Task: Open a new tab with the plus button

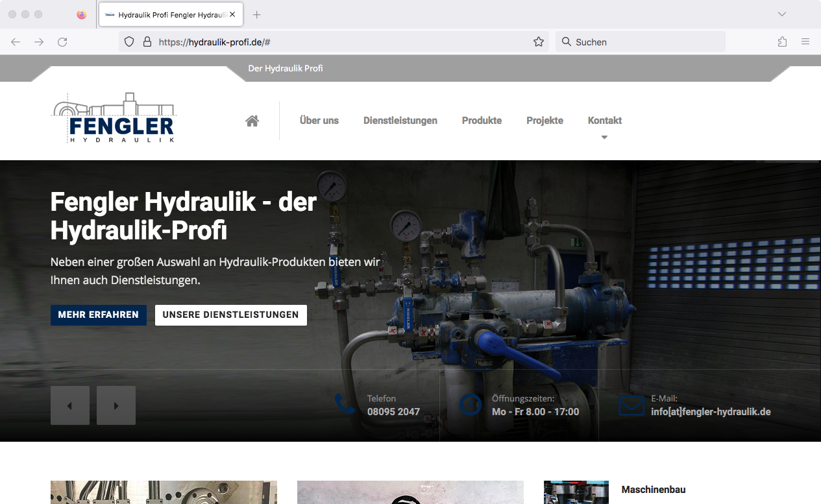Action: pos(257,14)
